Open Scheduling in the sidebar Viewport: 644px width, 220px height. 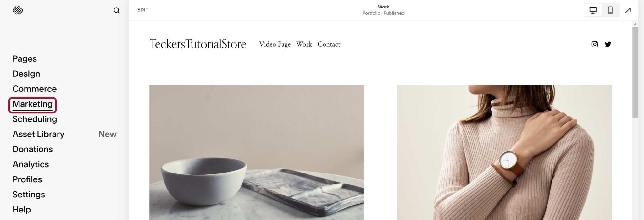coord(35,119)
